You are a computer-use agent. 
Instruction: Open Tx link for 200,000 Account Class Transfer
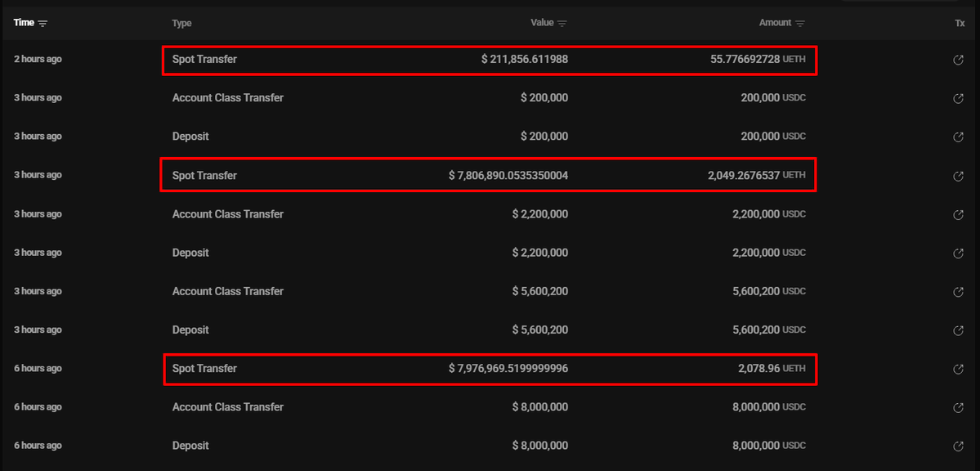click(959, 98)
